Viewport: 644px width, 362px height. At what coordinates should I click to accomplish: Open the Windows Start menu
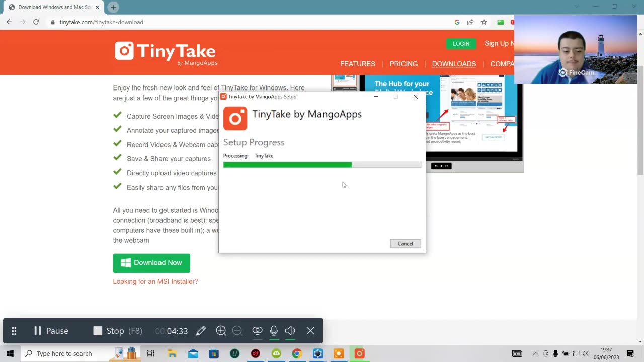10,353
